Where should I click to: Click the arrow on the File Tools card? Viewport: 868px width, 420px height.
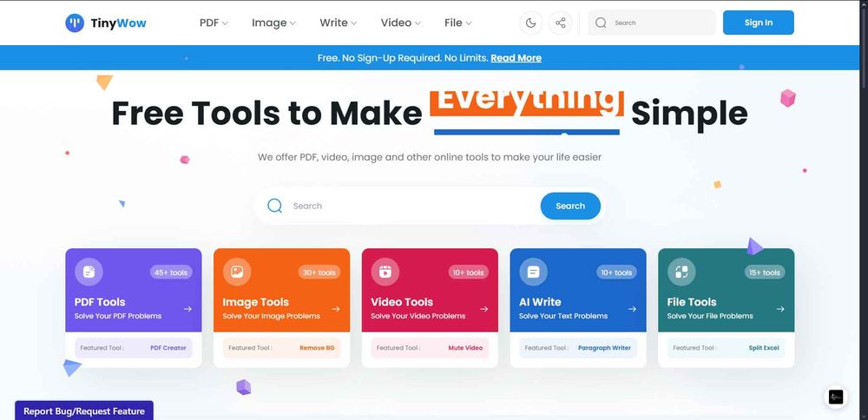click(x=780, y=309)
